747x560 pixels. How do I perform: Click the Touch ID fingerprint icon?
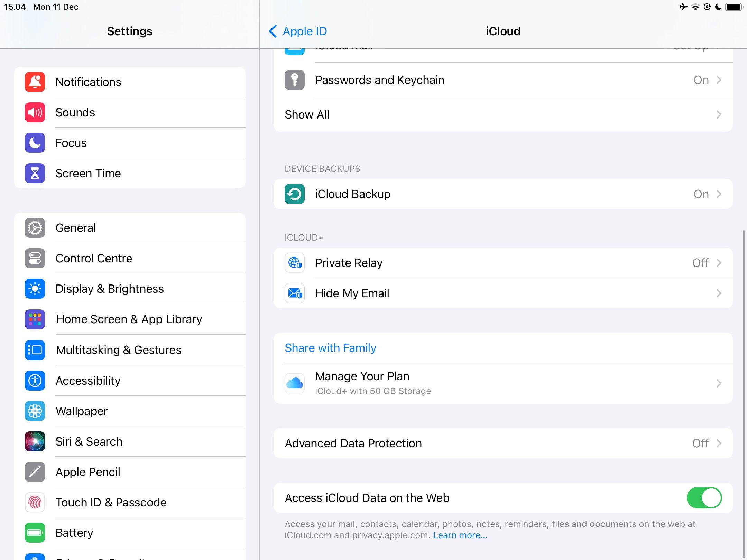pos(35,502)
